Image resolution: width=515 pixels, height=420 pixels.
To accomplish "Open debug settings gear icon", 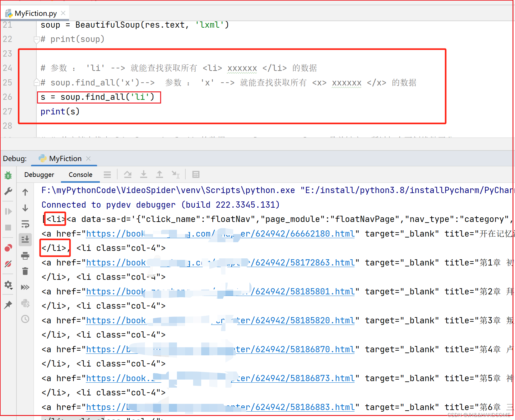I will [x=8, y=285].
